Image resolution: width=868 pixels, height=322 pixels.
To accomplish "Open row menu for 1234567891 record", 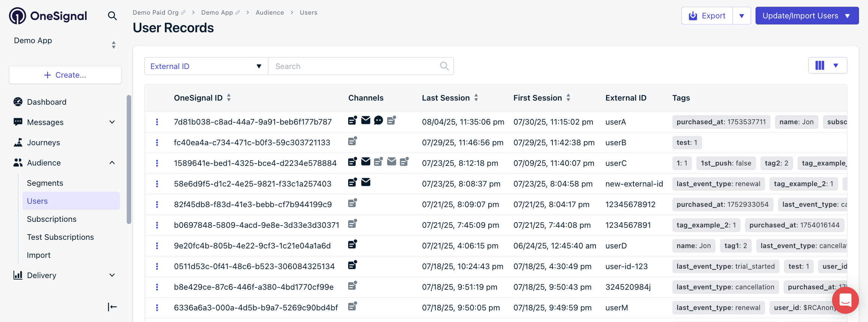I will click(x=157, y=225).
